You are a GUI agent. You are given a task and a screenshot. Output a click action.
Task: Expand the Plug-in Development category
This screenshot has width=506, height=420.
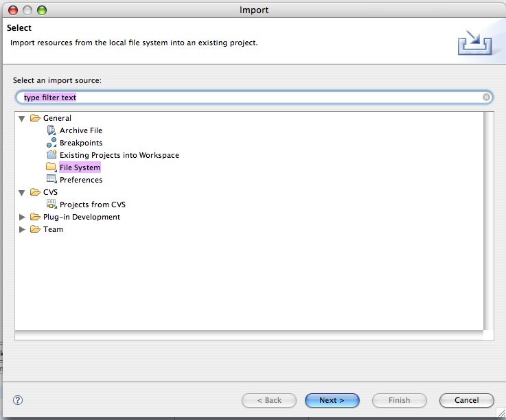coord(23,217)
